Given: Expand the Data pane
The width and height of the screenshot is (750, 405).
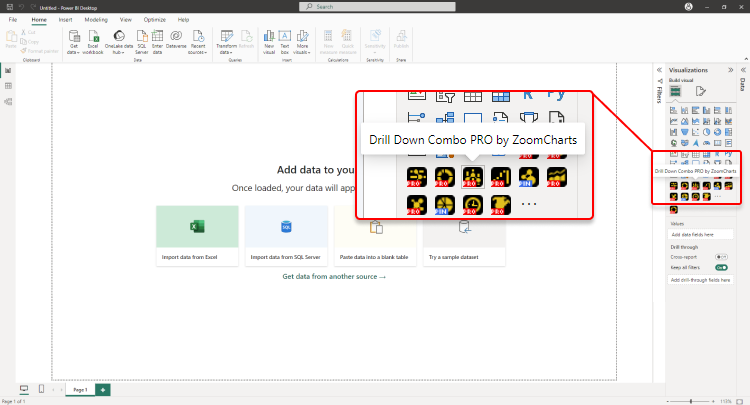Looking at the screenshot, I should (x=743, y=70).
